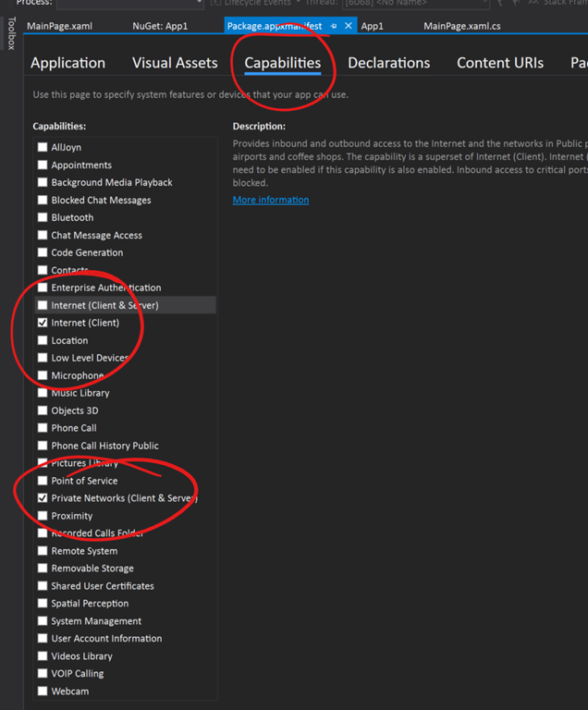Click the 'Use this page to specify' hint text
This screenshot has height=710, width=588.
[x=190, y=94]
